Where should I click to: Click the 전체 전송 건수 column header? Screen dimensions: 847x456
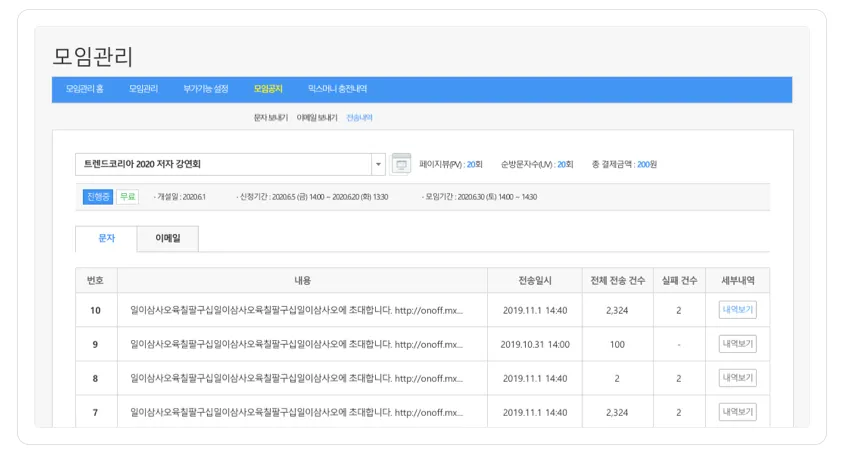tap(617, 281)
